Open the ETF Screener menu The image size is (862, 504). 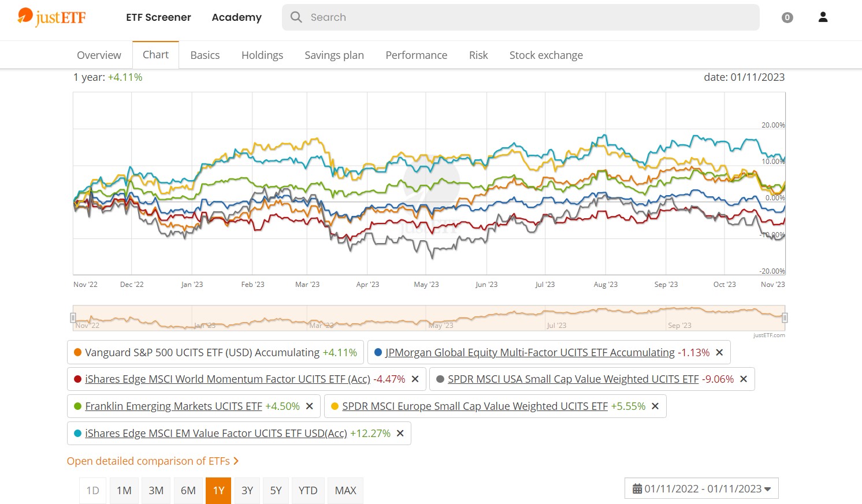[158, 17]
